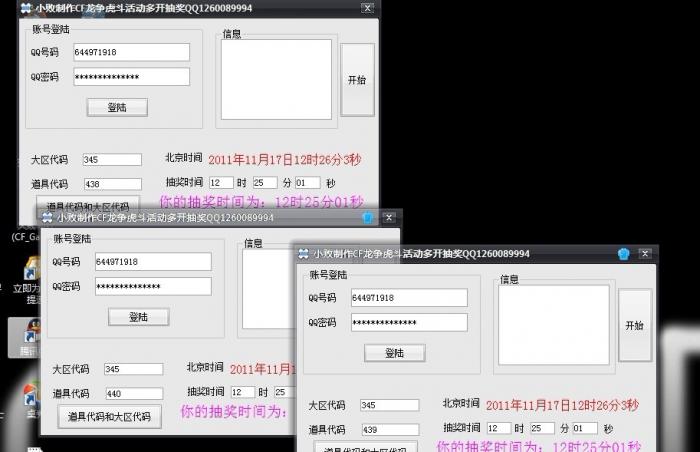Click the 登陆 button in the middle window
This screenshot has height=452, width=700.
pyautogui.click(x=138, y=317)
